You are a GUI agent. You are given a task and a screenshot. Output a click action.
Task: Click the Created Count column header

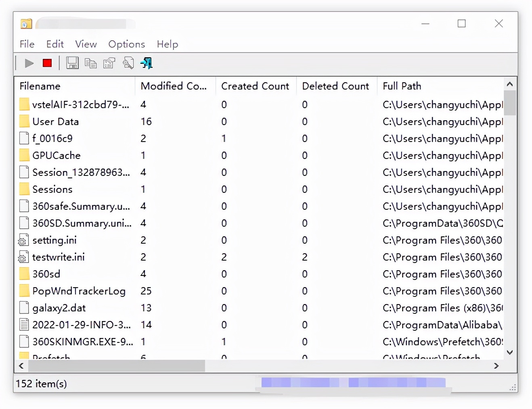(x=255, y=86)
